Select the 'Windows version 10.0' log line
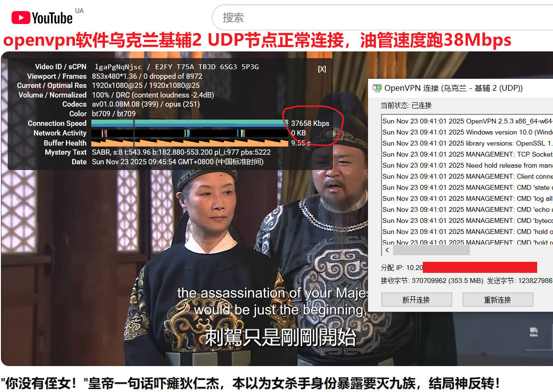The image size is (553, 392). (467, 132)
